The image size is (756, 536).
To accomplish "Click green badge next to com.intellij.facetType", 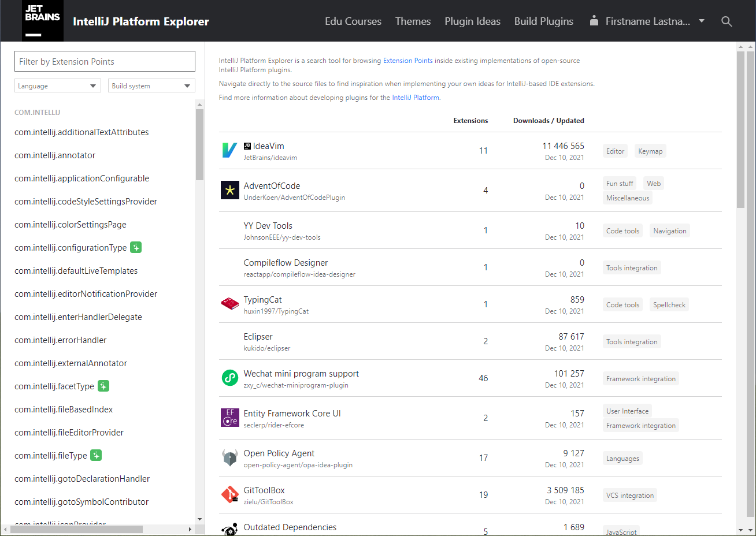I will (103, 386).
